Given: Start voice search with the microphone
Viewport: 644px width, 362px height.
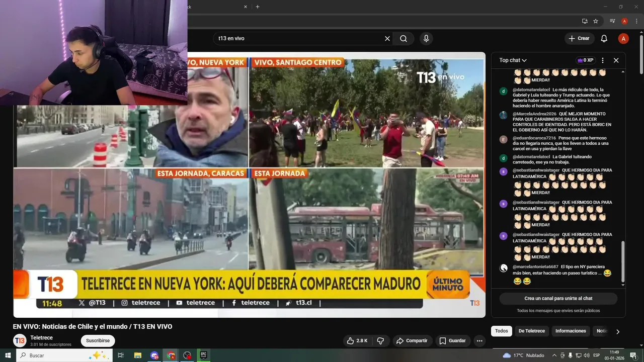Looking at the screenshot, I should pos(426,39).
